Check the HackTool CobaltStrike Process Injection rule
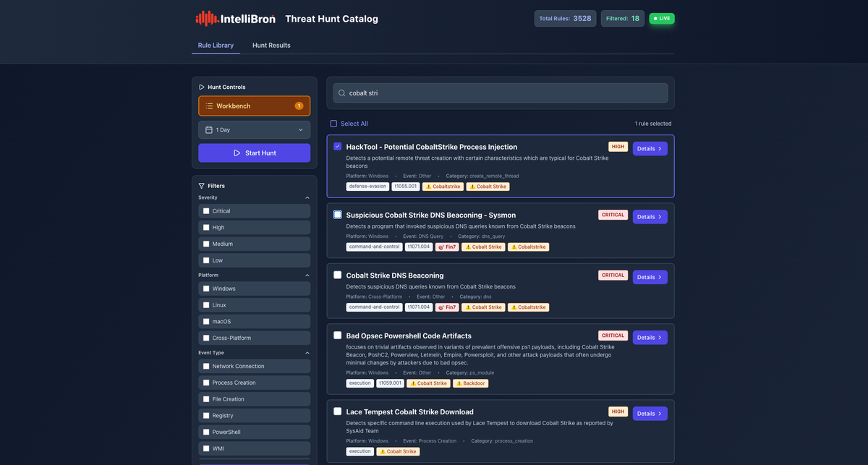This screenshot has height=465, width=868. pyautogui.click(x=338, y=146)
